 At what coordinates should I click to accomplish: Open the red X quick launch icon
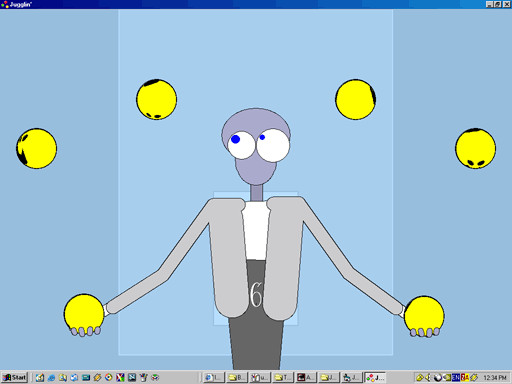click(x=120, y=377)
